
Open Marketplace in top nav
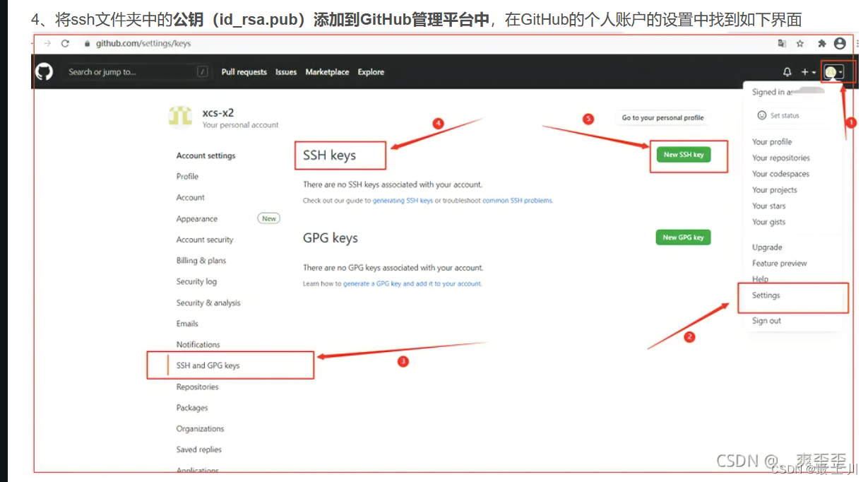click(327, 72)
